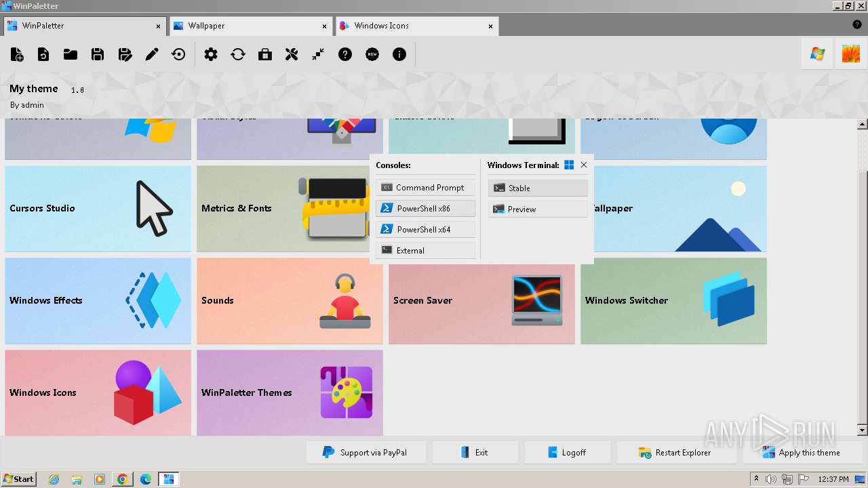This screenshot has height=488, width=868.
Task: Click the new theme file icon
Action: [x=17, y=54]
